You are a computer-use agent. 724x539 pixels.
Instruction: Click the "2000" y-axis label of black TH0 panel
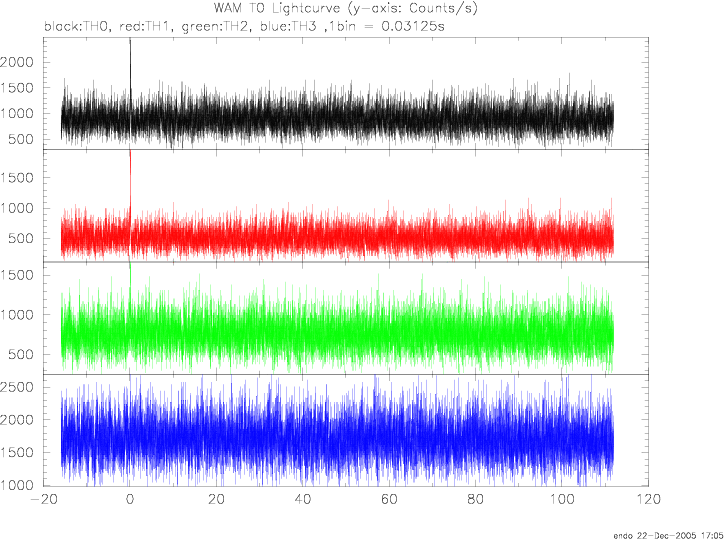point(17,62)
